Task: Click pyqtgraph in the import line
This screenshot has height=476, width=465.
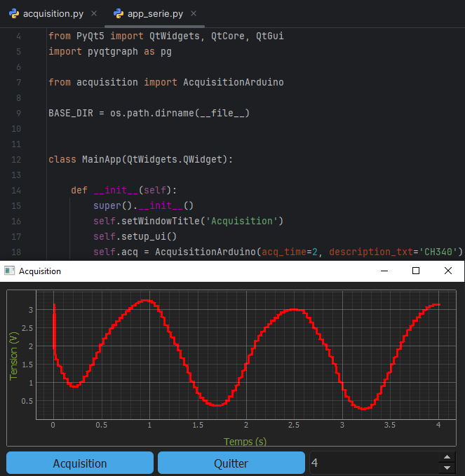Action: point(113,52)
